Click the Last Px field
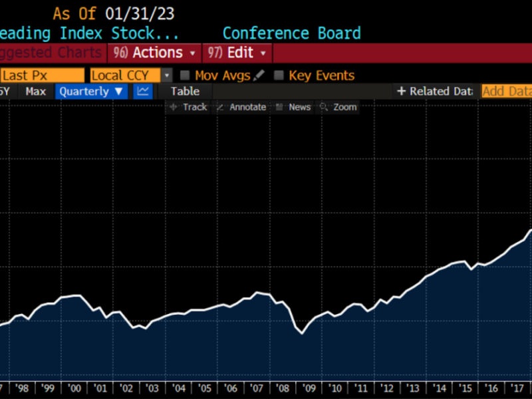The width and height of the screenshot is (532, 399). point(42,76)
